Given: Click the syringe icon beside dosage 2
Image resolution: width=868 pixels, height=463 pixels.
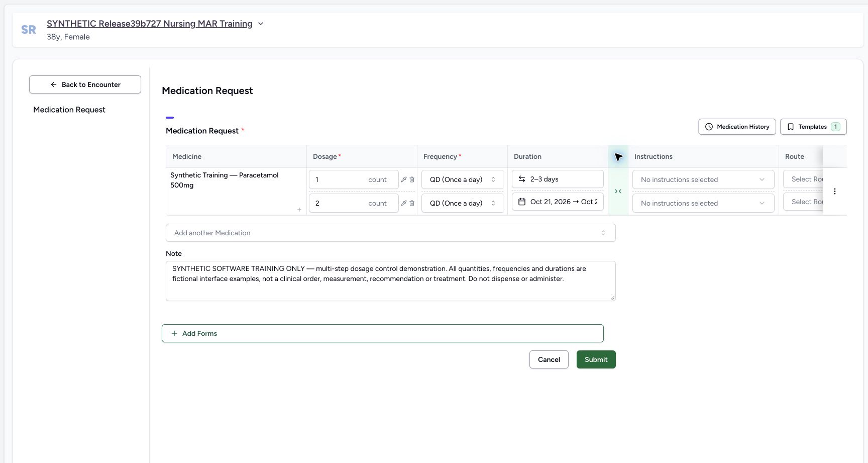Looking at the screenshot, I should [x=403, y=203].
